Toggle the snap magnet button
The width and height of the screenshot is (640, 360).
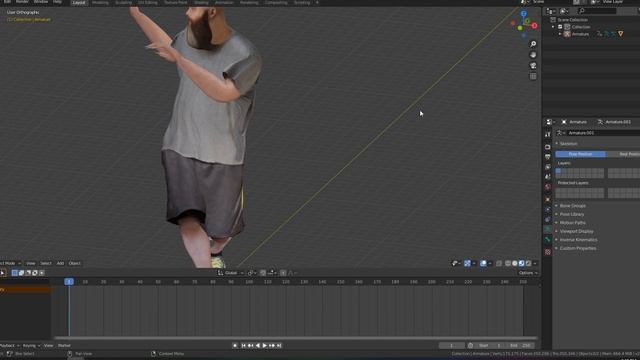point(263,273)
